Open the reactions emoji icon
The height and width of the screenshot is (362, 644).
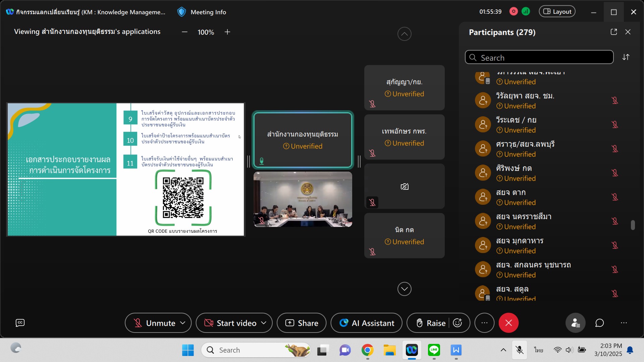pyautogui.click(x=457, y=323)
